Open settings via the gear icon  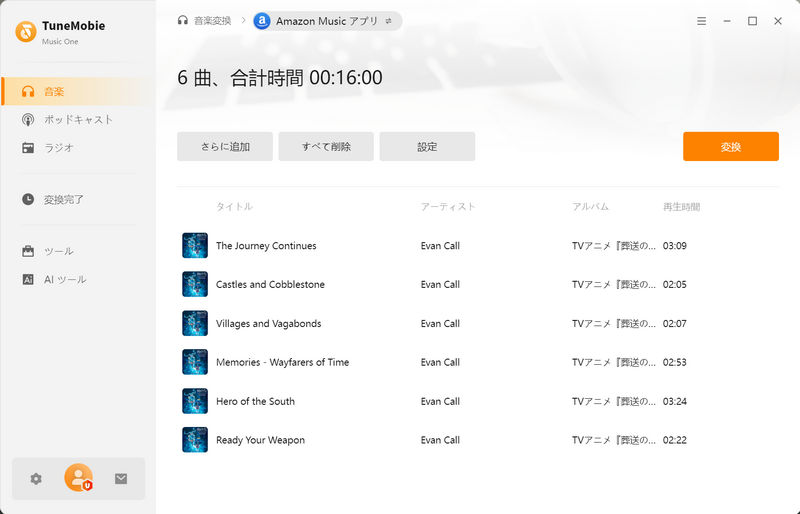(x=36, y=479)
